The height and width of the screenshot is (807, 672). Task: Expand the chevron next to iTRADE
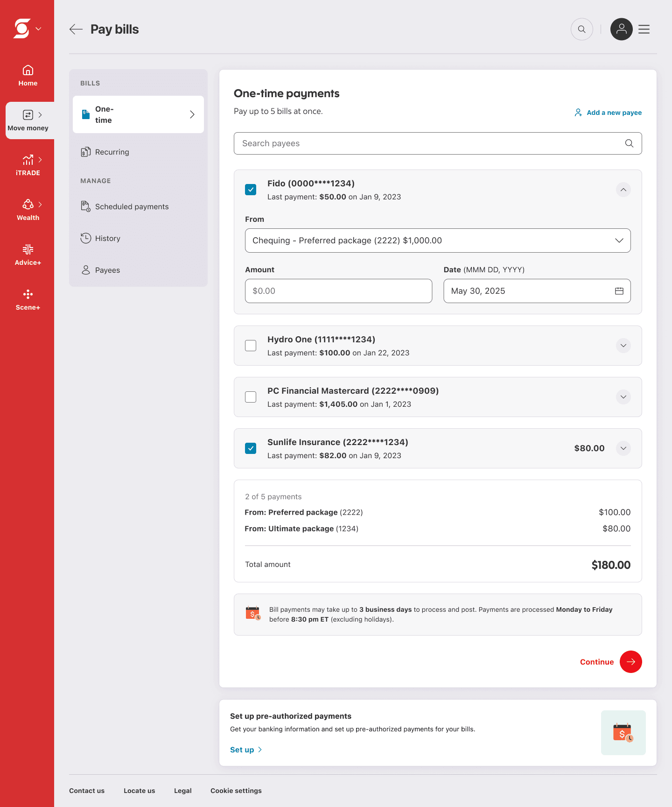pyautogui.click(x=40, y=160)
